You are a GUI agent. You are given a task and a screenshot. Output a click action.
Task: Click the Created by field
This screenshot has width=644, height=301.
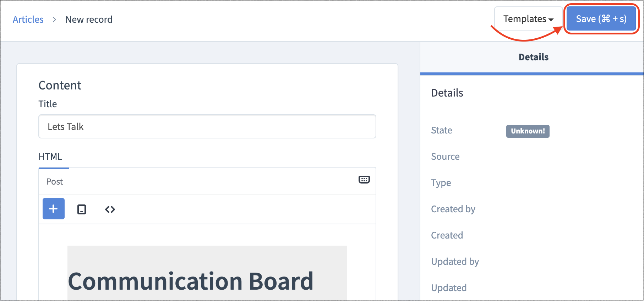(x=453, y=209)
